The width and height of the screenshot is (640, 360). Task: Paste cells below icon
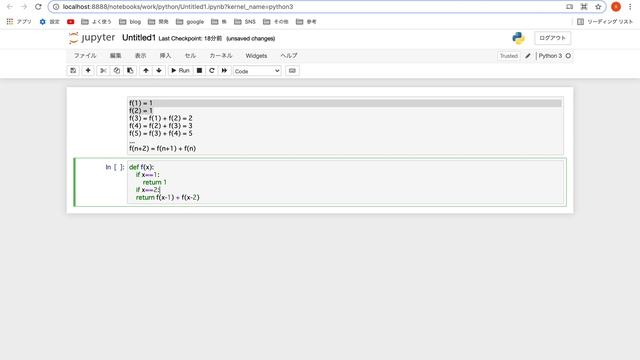tap(130, 71)
